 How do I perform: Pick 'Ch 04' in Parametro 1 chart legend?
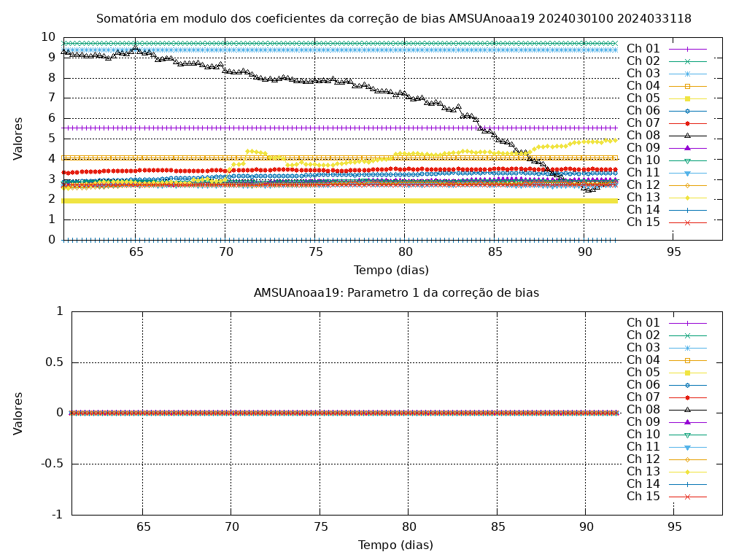643,360
